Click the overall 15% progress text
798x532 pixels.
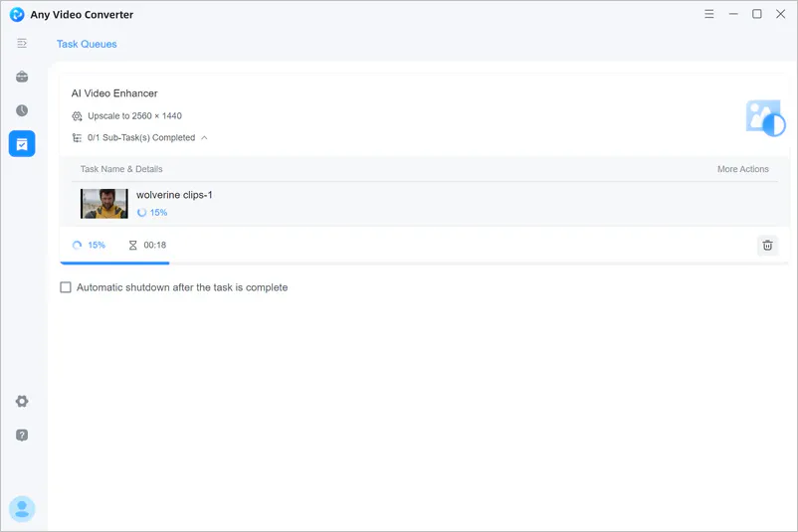(97, 246)
